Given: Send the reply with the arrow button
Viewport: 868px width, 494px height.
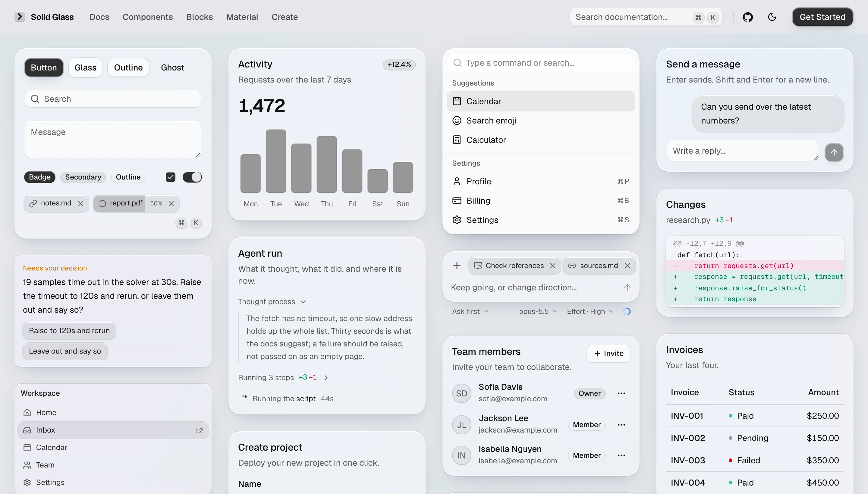Looking at the screenshot, I should coord(834,152).
